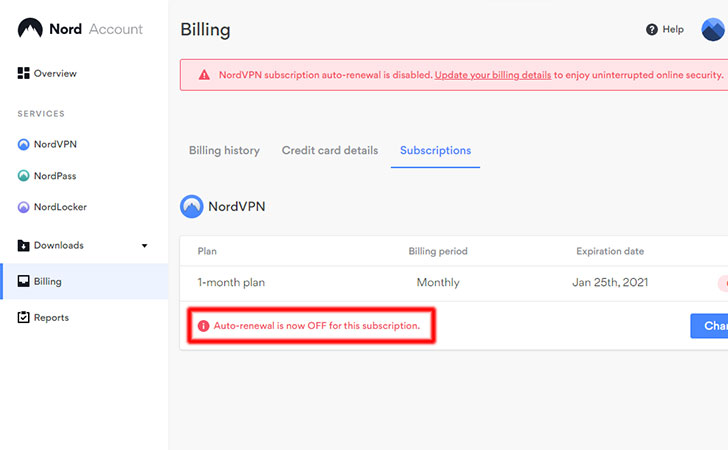Screen dimensions: 728x450
Task: Click the Billing sidebar icon
Action: click(x=23, y=281)
